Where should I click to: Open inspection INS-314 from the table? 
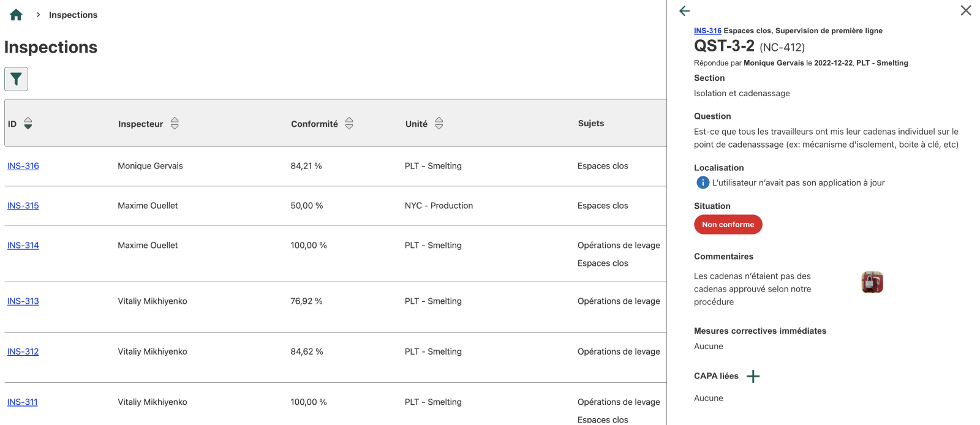coord(23,246)
